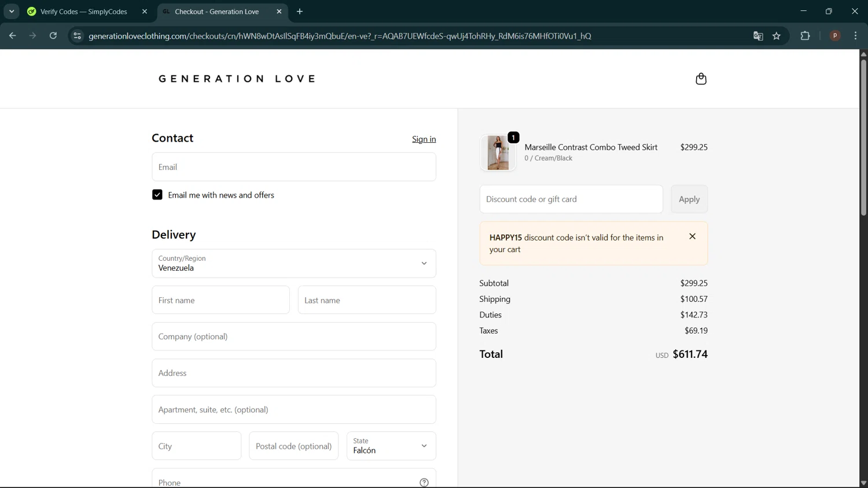The height and width of the screenshot is (488, 868).
Task: Click the Address input field
Action: coord(294,373)
